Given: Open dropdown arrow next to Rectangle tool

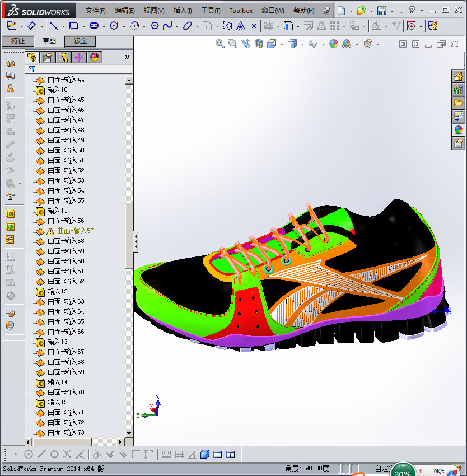Looking at the screenshot, I should 83,26.
